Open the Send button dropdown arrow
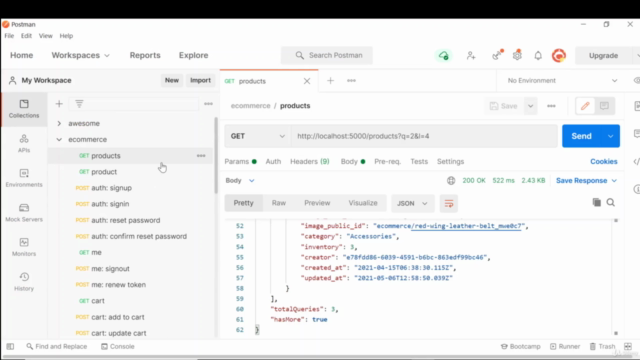Screen dimensions: 640x360 point(611,136)
